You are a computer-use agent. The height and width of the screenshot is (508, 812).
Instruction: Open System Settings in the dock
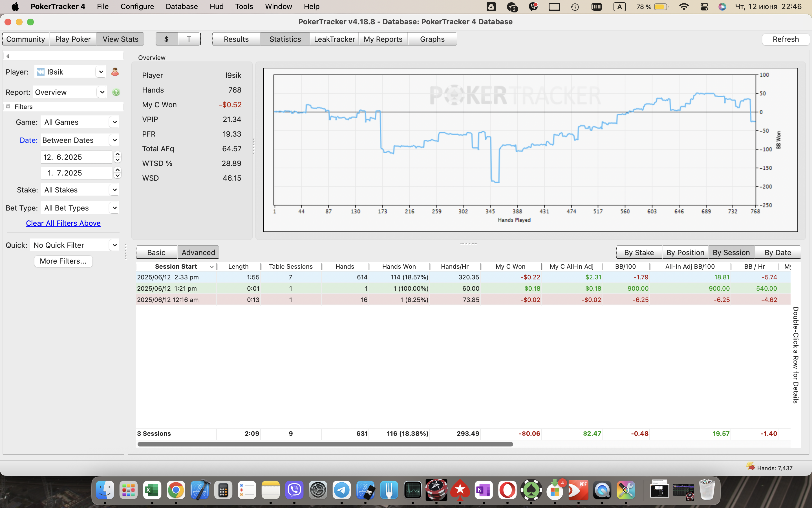point(318,491)
